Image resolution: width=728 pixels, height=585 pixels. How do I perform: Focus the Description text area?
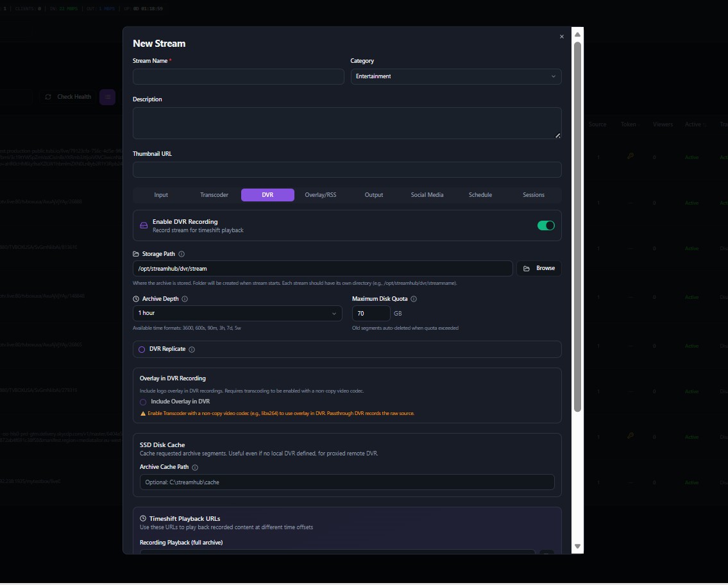tap(347, 124)
